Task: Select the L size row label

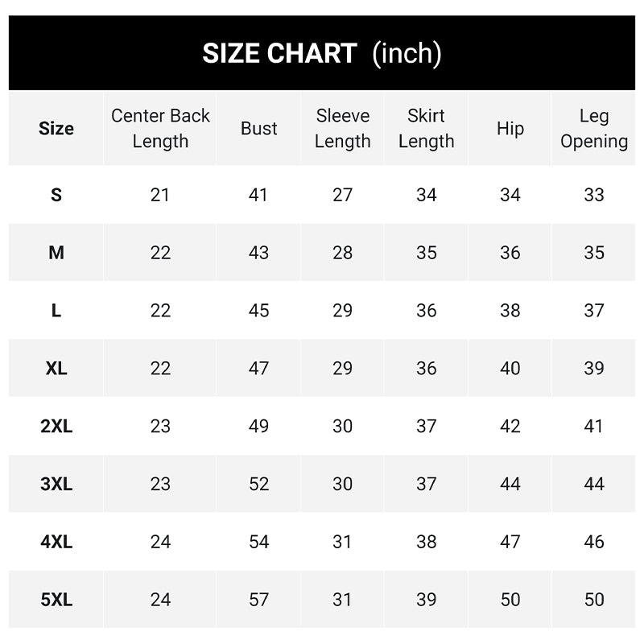Action: click(56, 311)
